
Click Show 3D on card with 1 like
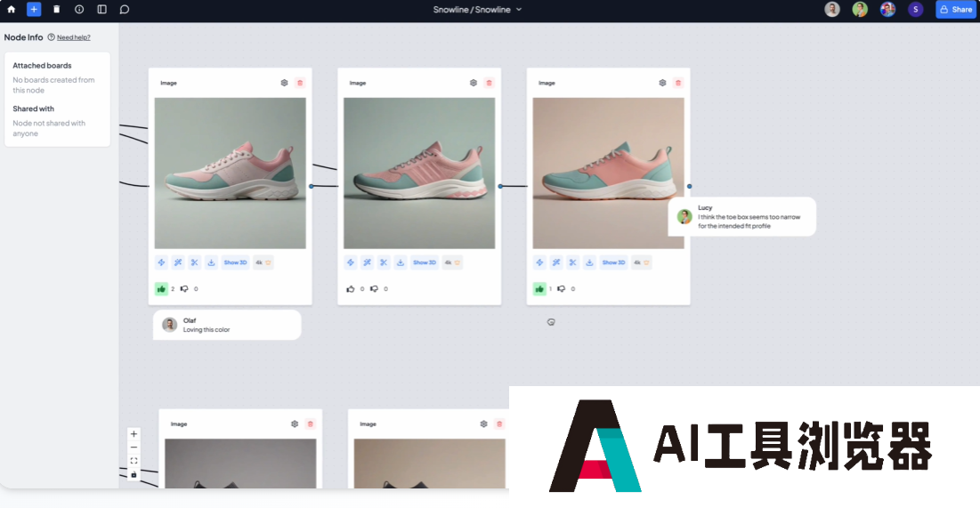614,262
